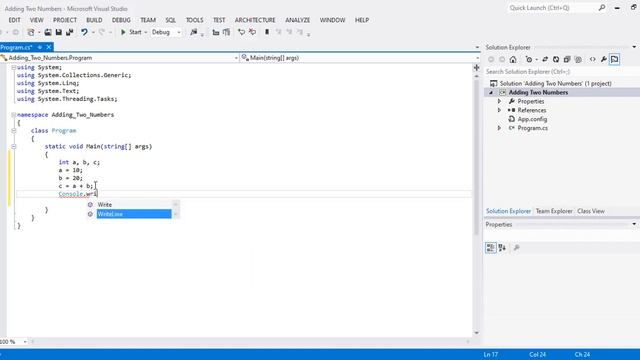Click the Comment out selected lines icon
The width and height of the screenshot is (640, 360).
point(216,32)
